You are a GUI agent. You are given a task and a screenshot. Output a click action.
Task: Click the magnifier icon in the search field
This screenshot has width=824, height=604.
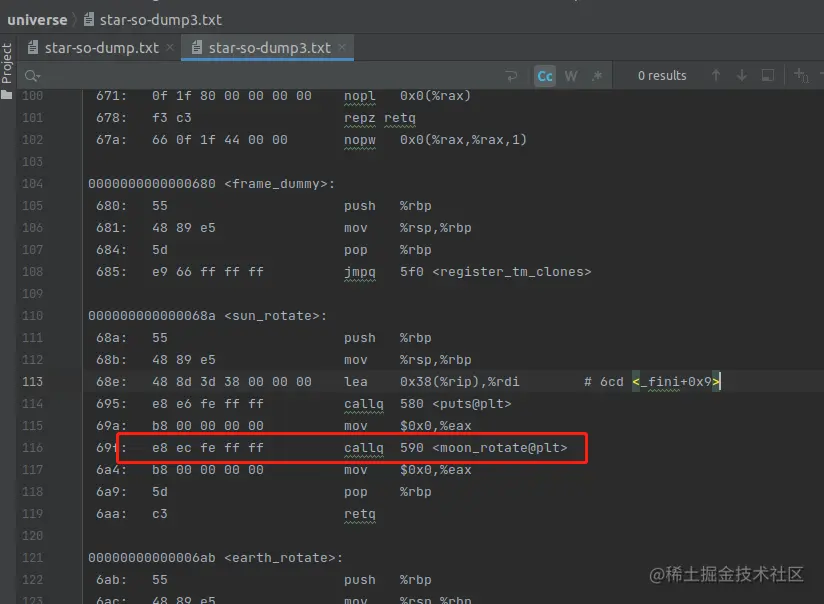click(30, 75)
